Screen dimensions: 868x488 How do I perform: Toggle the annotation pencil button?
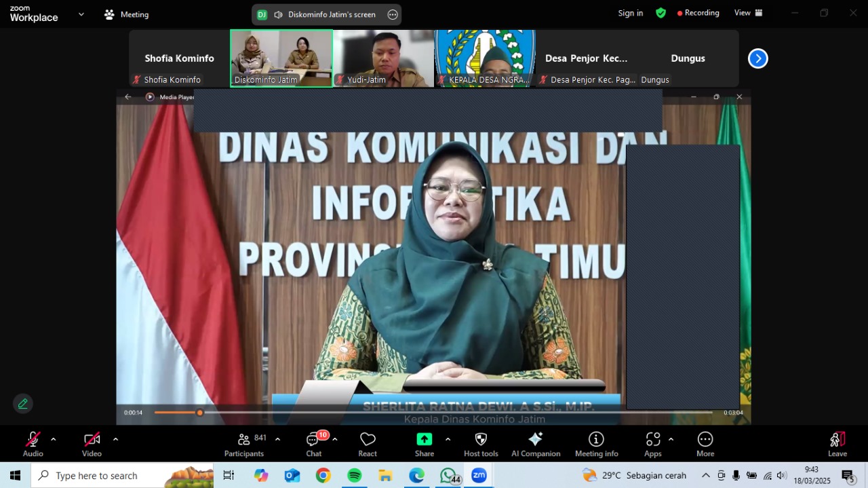pos(23,404)
